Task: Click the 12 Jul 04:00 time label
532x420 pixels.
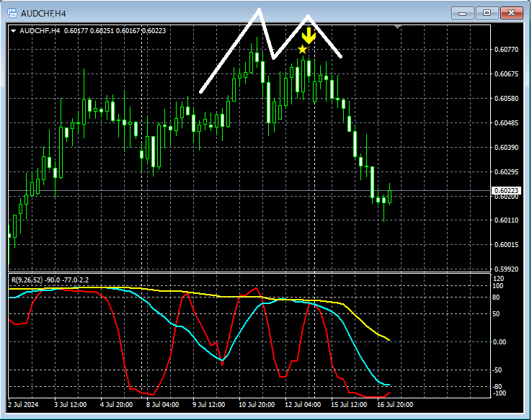Action: [303, 405]
